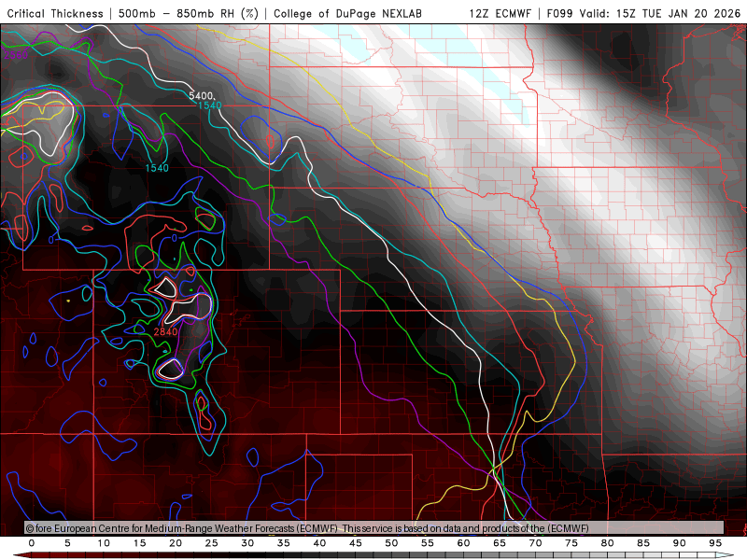747x560 pixels.
Task: Click the '65' tick on the RH scale
Action: tap(500, 543)
